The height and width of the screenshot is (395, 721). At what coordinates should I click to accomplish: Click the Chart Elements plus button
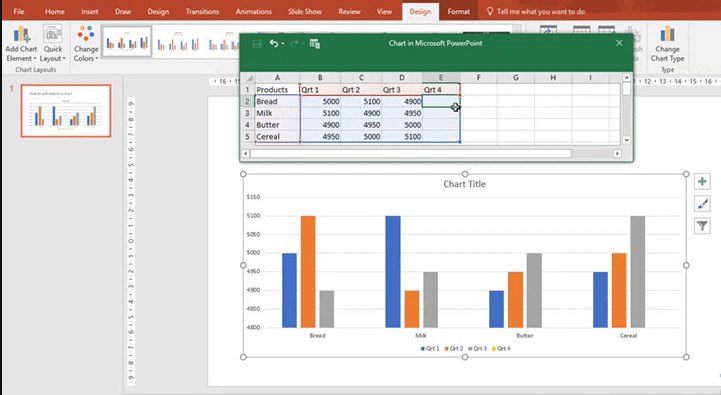[x=702, y=182]
